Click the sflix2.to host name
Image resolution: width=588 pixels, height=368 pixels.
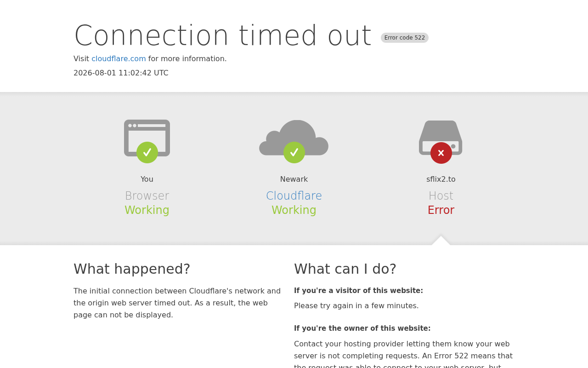441,179
